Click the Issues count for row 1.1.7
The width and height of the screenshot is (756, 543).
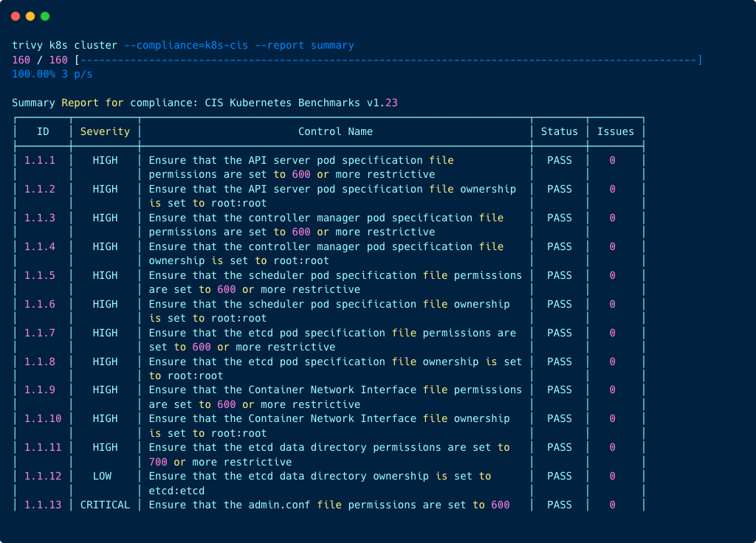(612, 333)
